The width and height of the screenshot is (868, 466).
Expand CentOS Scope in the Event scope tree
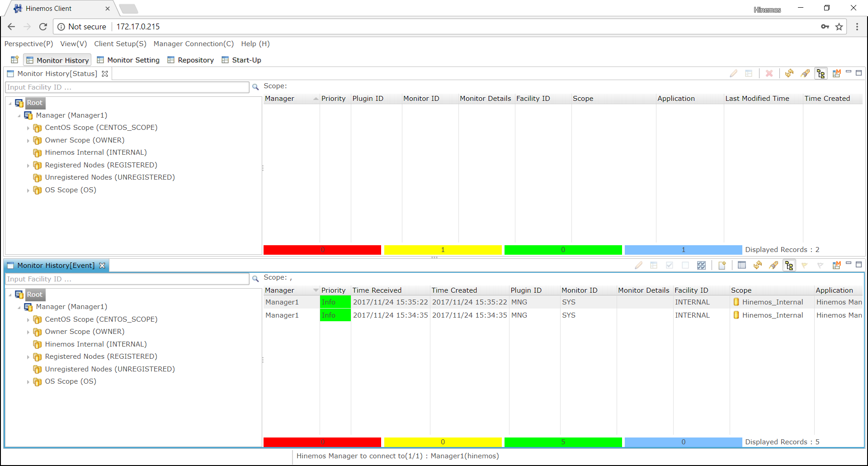28,320
